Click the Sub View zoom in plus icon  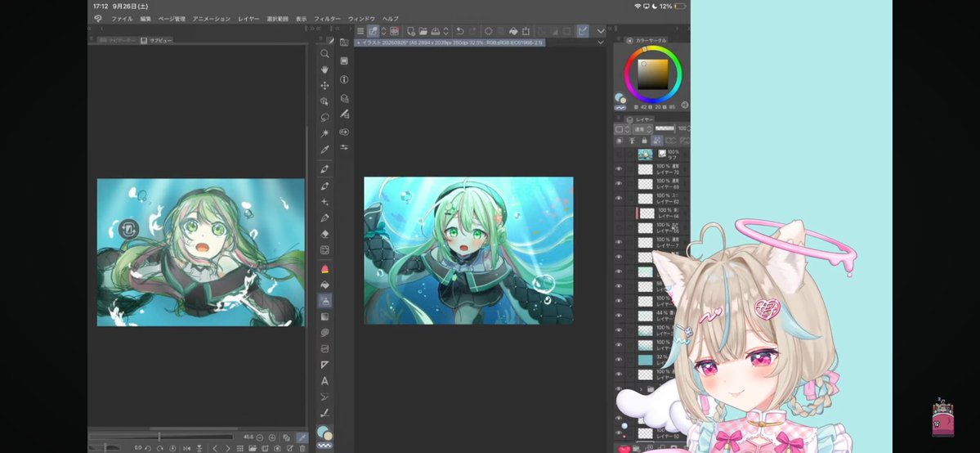coord(272,437)
